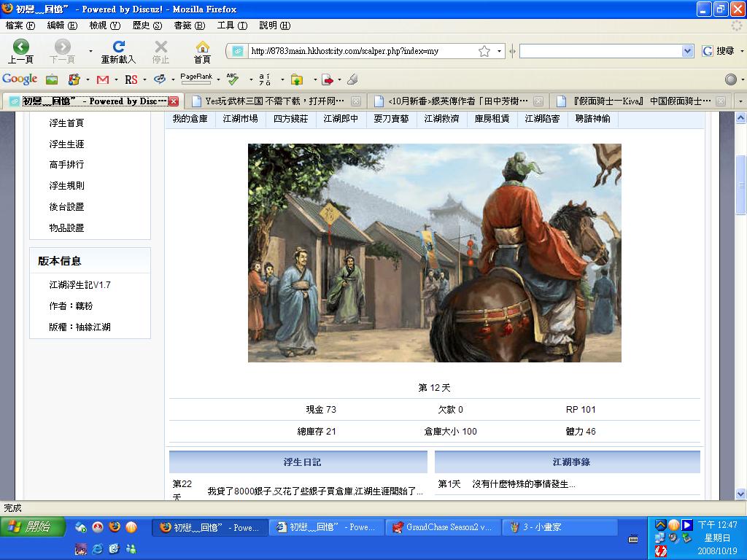Open the address bar URL dropdown
This screenshot has width=747, height=560.
tap(499, 51)
